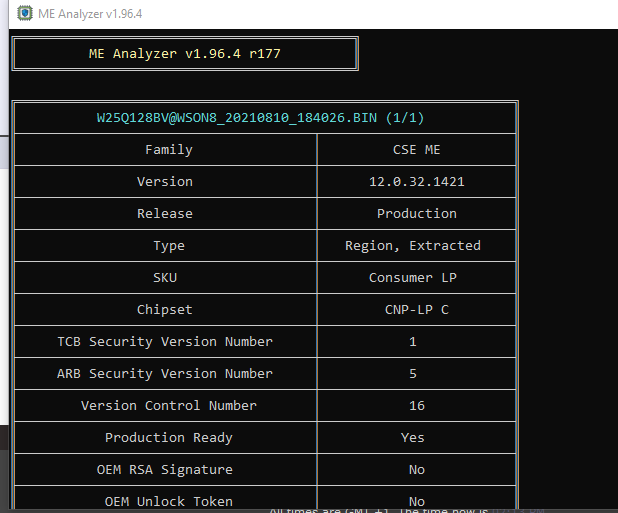This screenshot has width=618, height=513.
Task: Click the 'Production Ready' label
Action: pyautogui.click(x=169, y=438)
